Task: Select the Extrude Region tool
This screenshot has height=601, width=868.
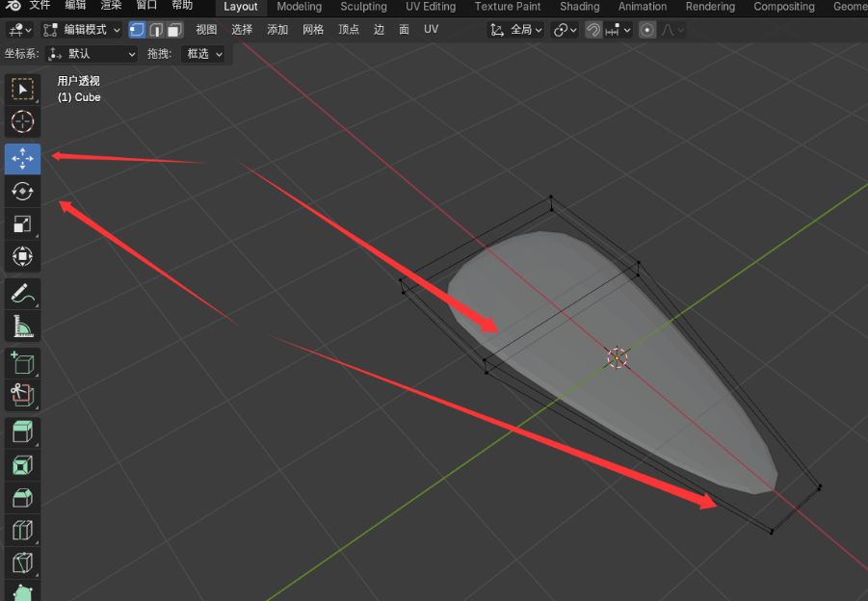Action: [x=22, y=430]
